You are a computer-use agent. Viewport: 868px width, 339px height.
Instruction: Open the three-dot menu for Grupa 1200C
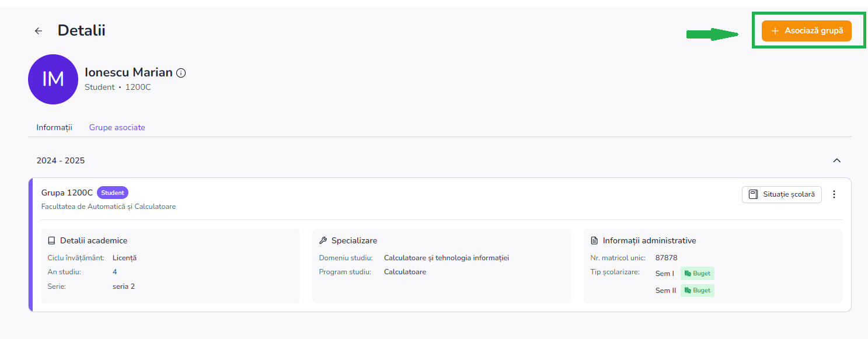coord(834,194)
